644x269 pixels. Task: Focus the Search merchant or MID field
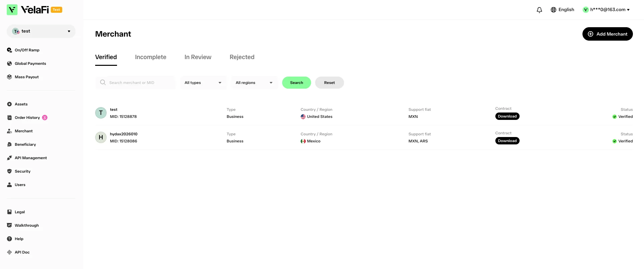click(135, 83)
